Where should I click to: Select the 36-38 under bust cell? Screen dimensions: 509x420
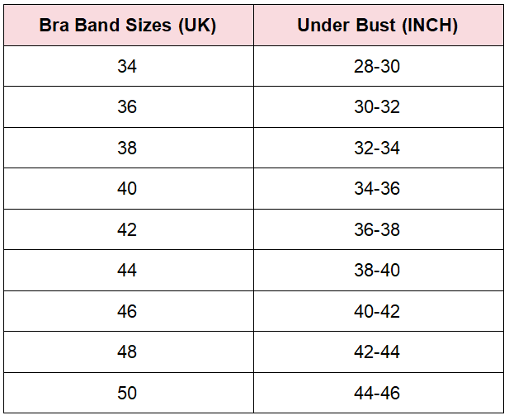379,229
